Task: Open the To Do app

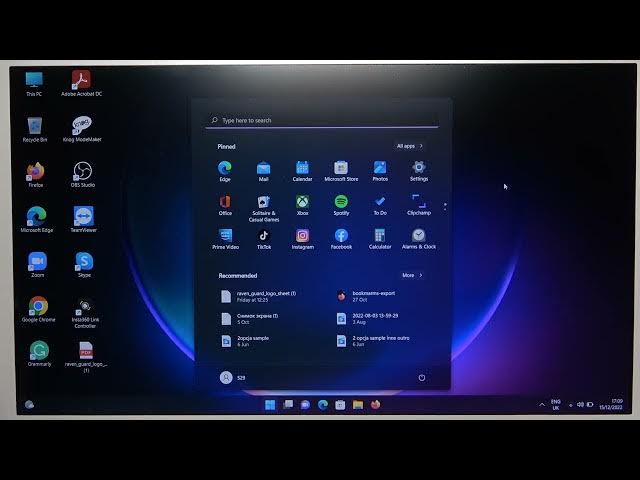Action: (380, 205)
